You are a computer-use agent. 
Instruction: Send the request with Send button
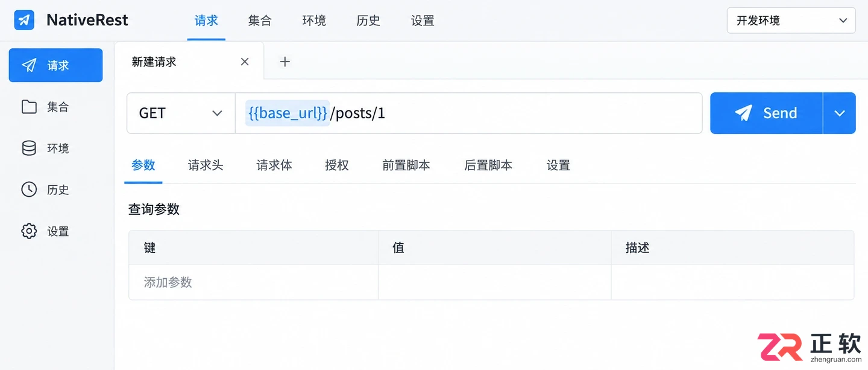point(766,113)
